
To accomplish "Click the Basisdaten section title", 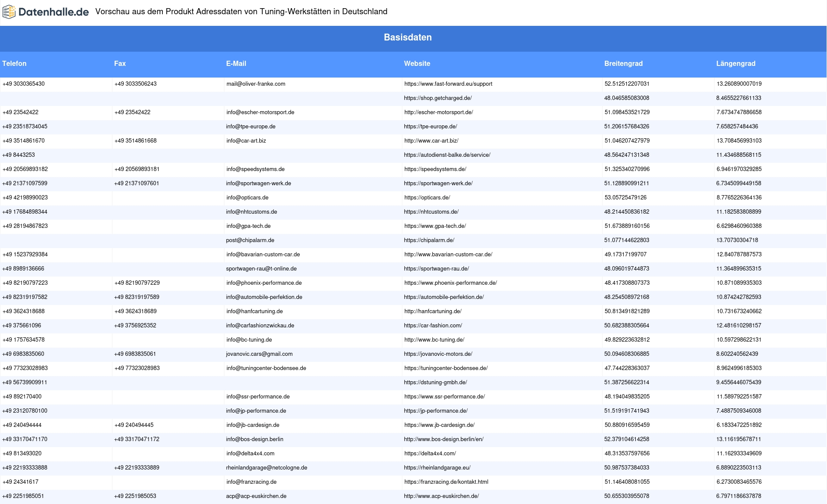I will coord(408,37).
